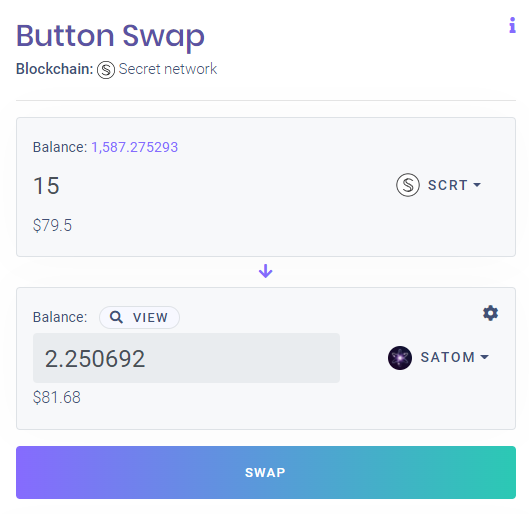Click the $81.68 value estimate
This screenshot has width=529, height=514.
(57, 397)
